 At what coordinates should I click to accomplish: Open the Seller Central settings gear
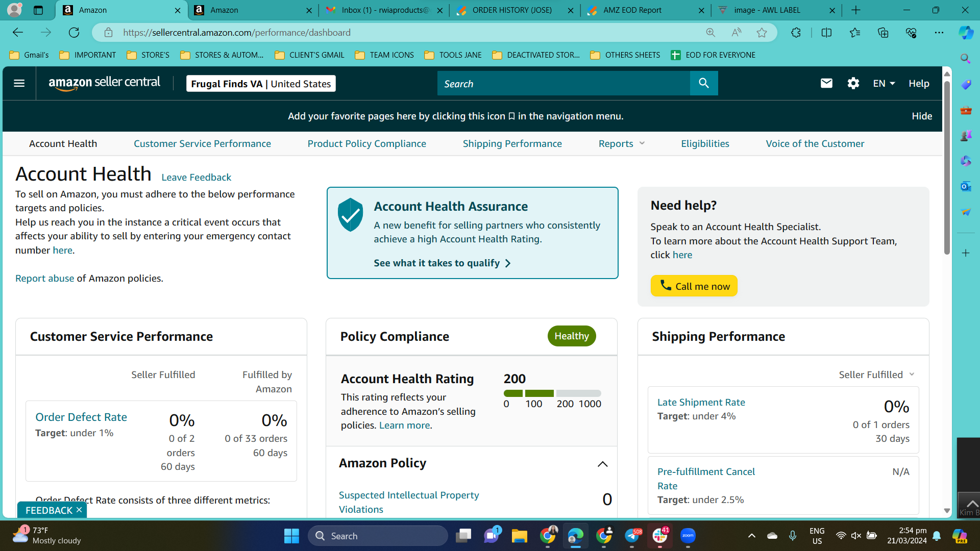coord(853,83)
